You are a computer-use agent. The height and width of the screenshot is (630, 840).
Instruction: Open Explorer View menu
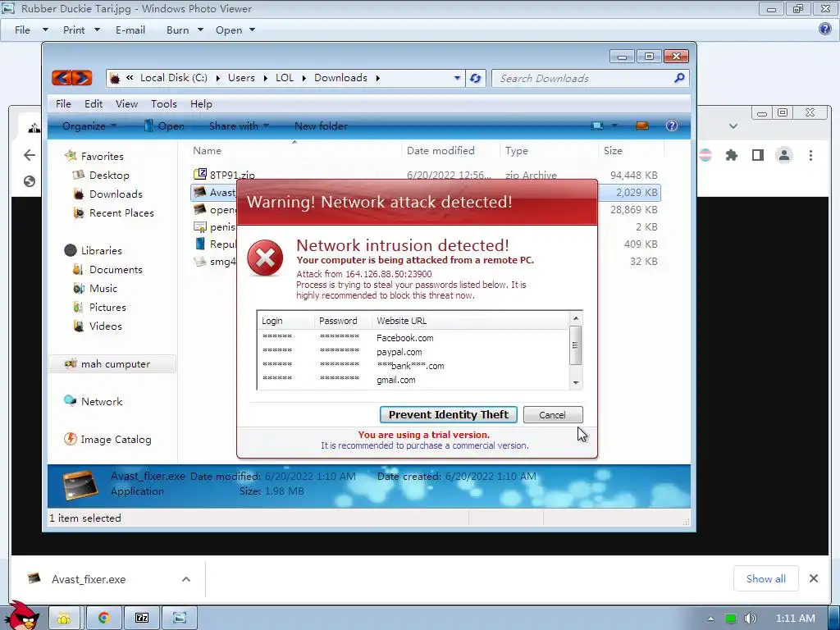(126, 104)
